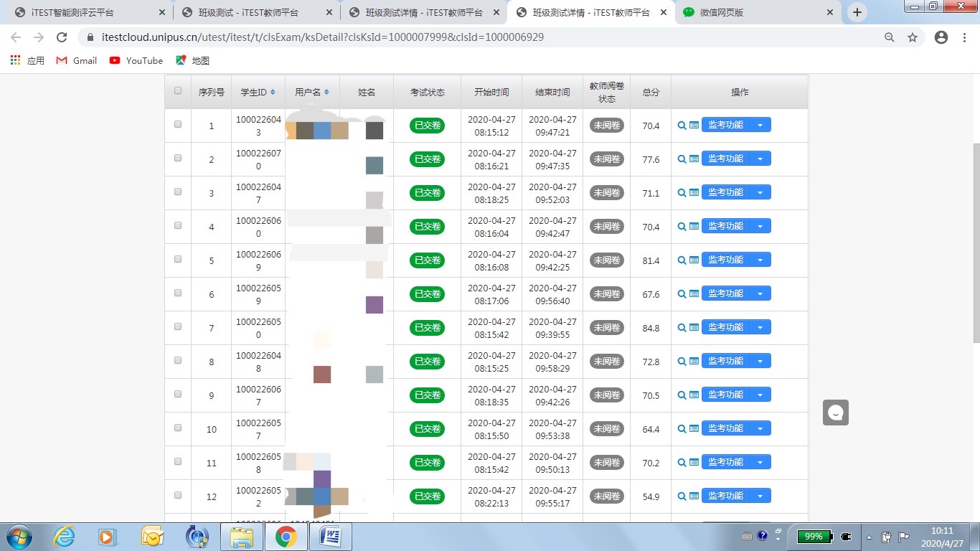Click the list detail icon in row 10

(x=694, y=429)
